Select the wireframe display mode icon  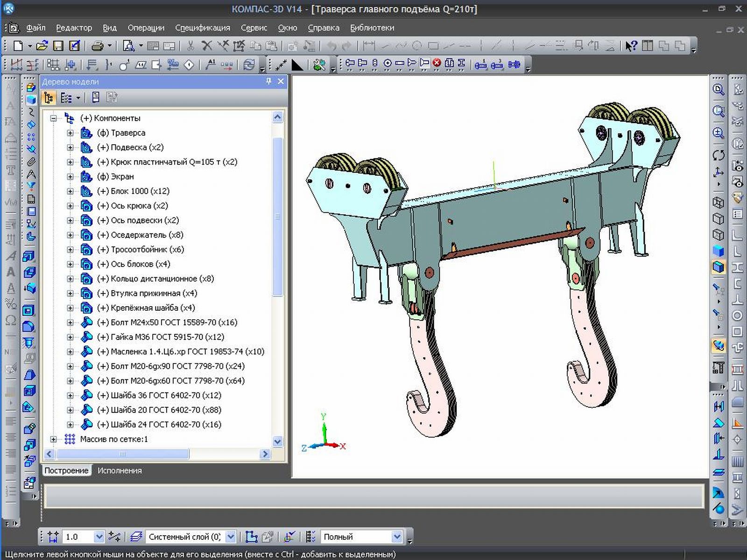coord(718,203)
